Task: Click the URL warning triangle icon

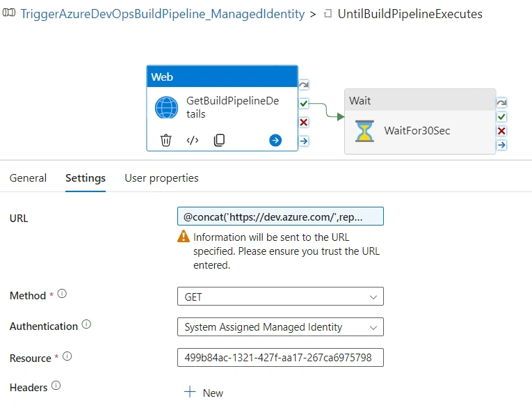Action: 184,236
